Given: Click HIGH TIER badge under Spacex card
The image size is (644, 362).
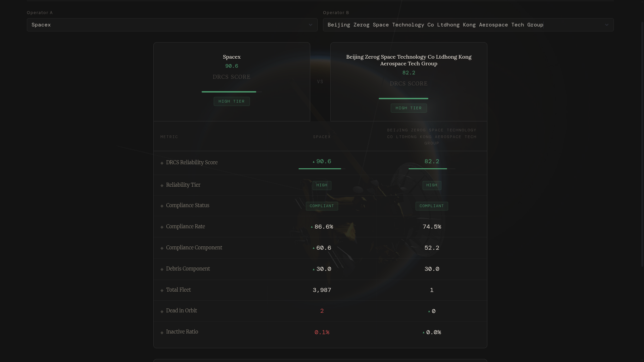Looking at the screenshot, I should (231, 101).
